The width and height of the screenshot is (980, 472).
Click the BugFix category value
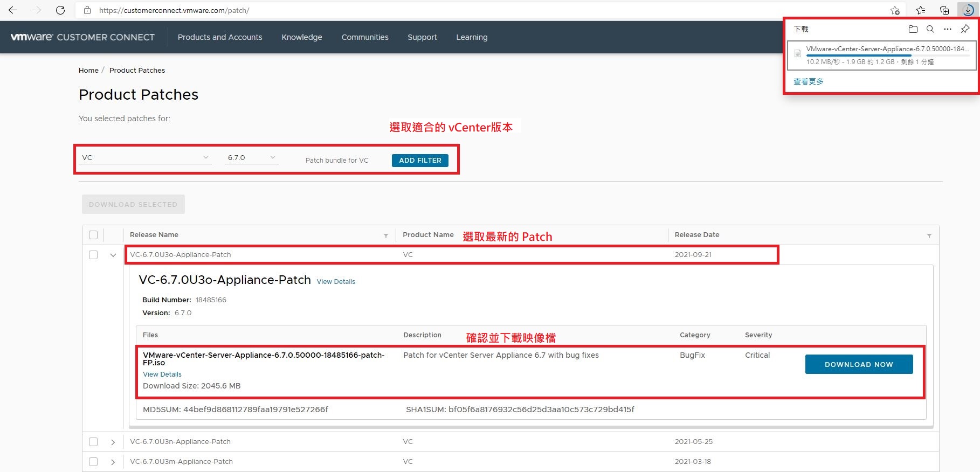[692, 355]
